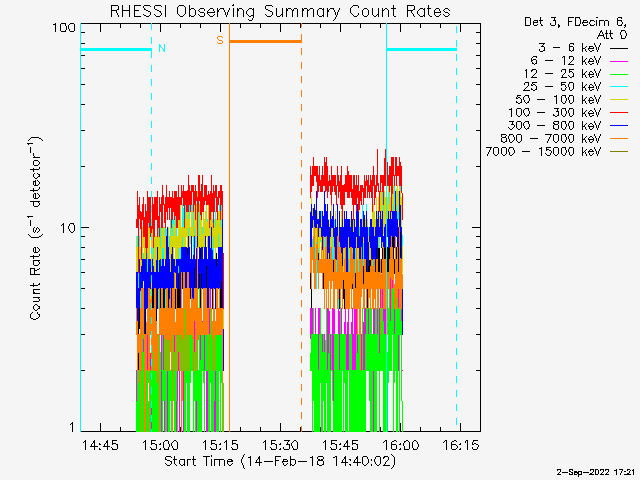Click the '15:00' x-axis tick label
Image resolution: width=640 pixels, height=480 pixels.
(x=160, y=445)
